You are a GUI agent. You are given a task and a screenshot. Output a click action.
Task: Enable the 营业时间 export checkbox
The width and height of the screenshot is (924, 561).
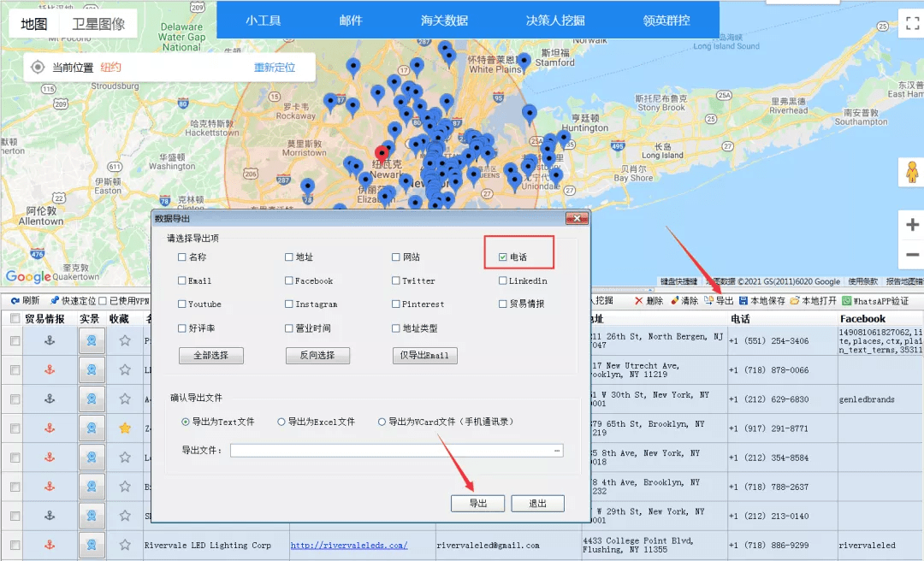point(289,328)
